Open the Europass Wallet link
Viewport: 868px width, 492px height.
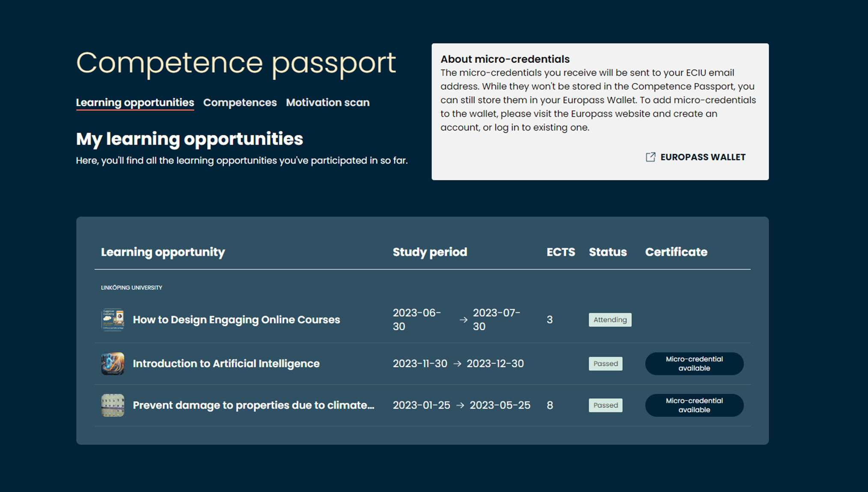click(702, 157)
